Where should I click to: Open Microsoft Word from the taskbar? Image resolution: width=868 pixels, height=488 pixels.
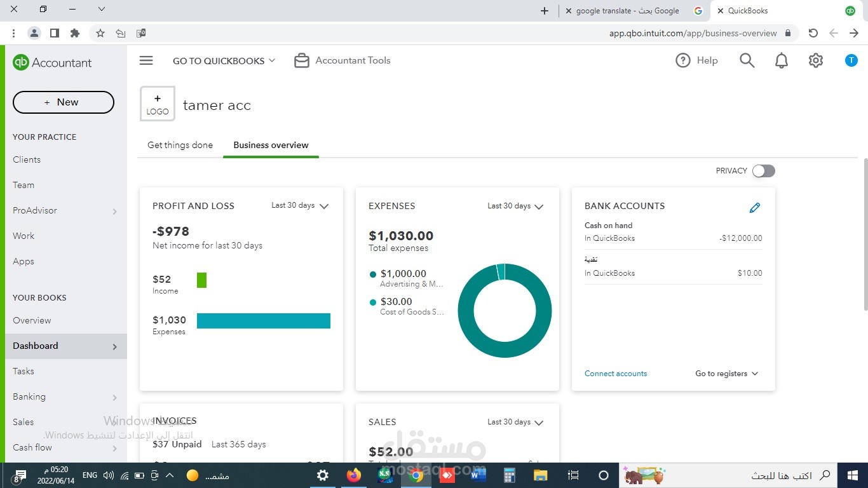point(478,475)
